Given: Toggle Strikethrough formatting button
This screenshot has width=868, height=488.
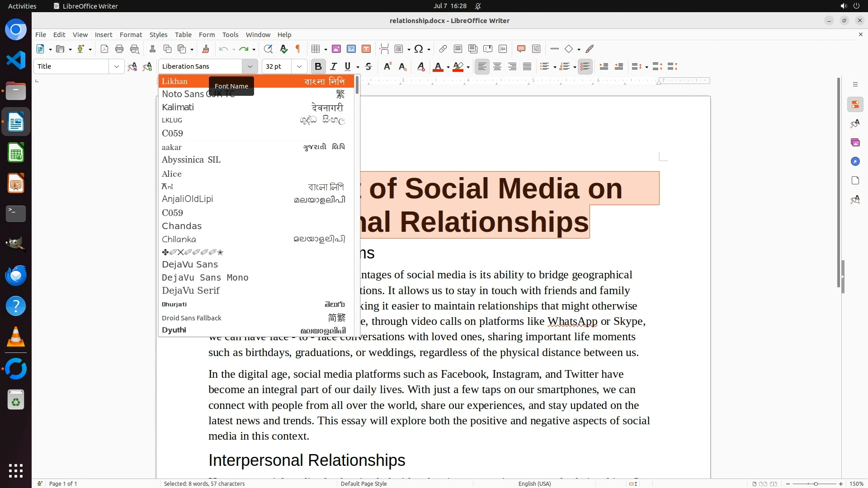Looking at the screenshot, I should pos(368,66).
